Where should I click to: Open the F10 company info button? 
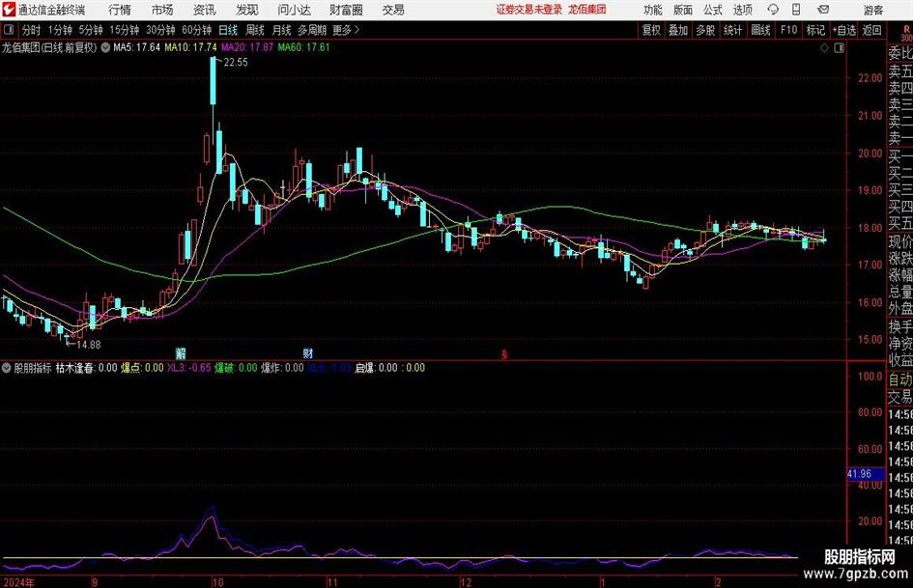tap(788, 30)
